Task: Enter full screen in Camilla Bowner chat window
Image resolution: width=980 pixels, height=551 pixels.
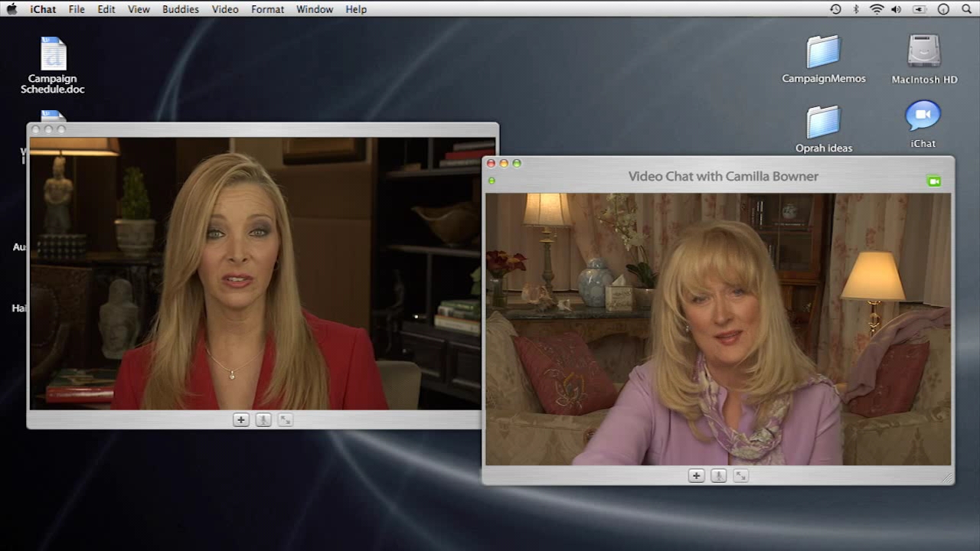Action: coord(740,476)
